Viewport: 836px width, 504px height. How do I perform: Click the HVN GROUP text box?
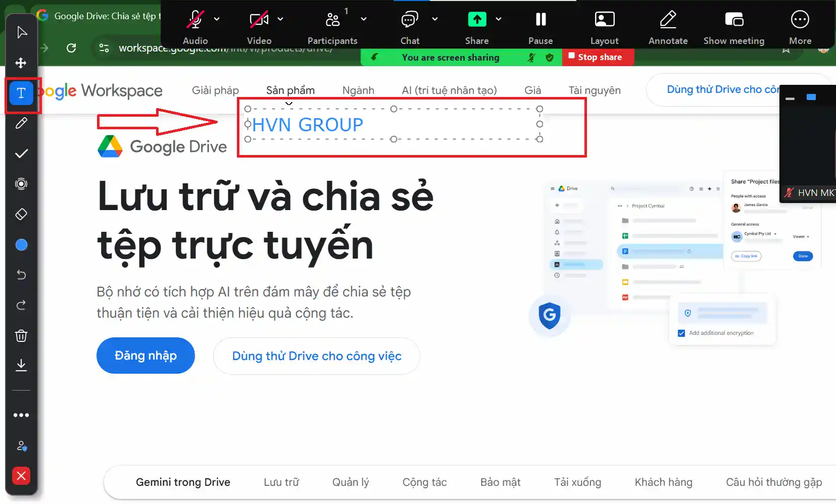tap(307, 125)
